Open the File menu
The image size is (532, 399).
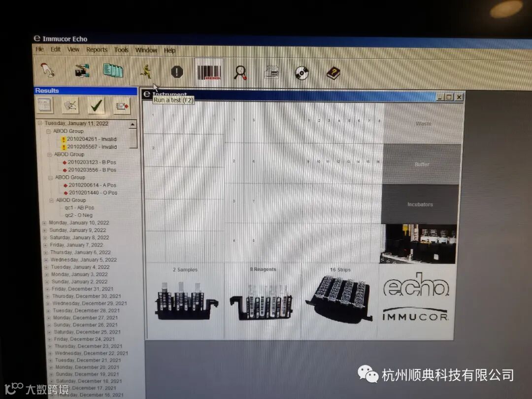40,49
